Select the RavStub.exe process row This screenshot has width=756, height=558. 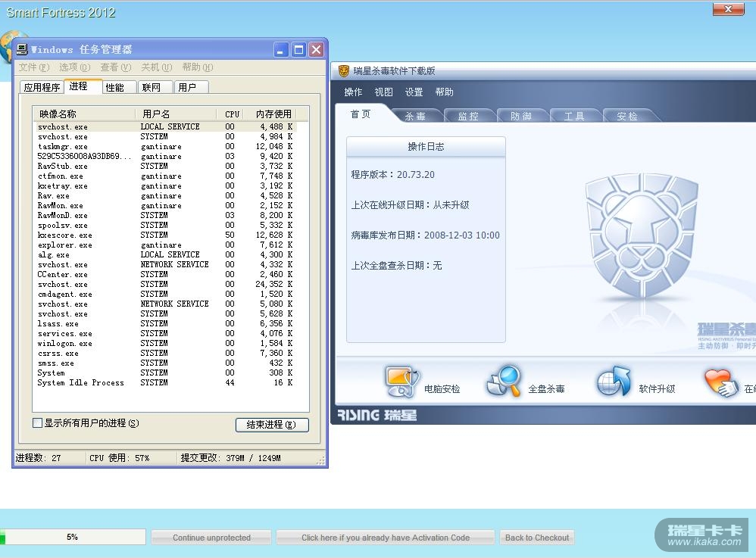click(165, 167)
